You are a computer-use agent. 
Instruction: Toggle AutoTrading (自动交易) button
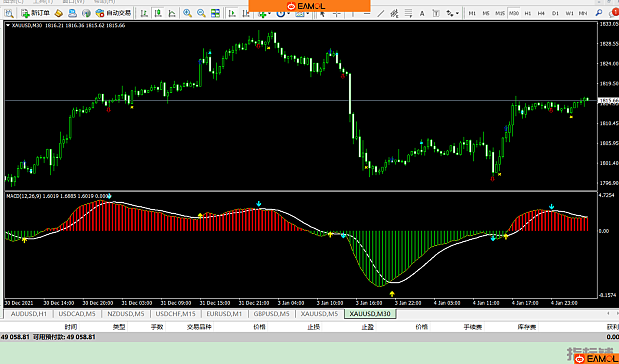coord(113,13)
